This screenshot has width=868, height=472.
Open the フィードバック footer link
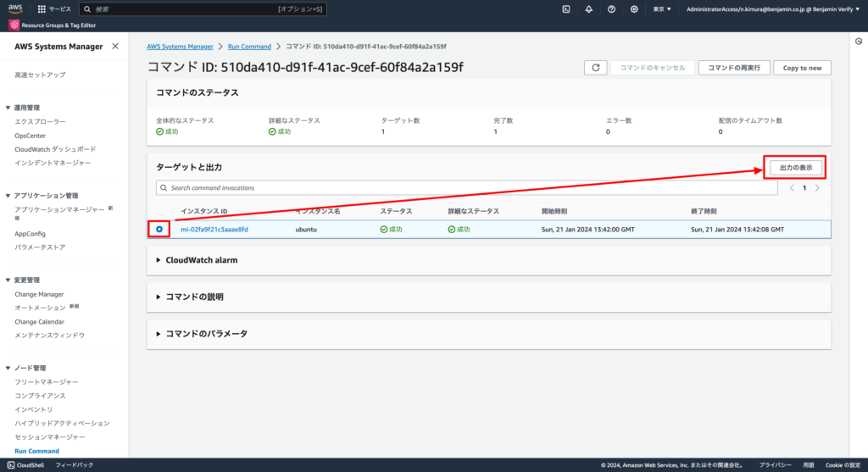[x=75, y=465]
